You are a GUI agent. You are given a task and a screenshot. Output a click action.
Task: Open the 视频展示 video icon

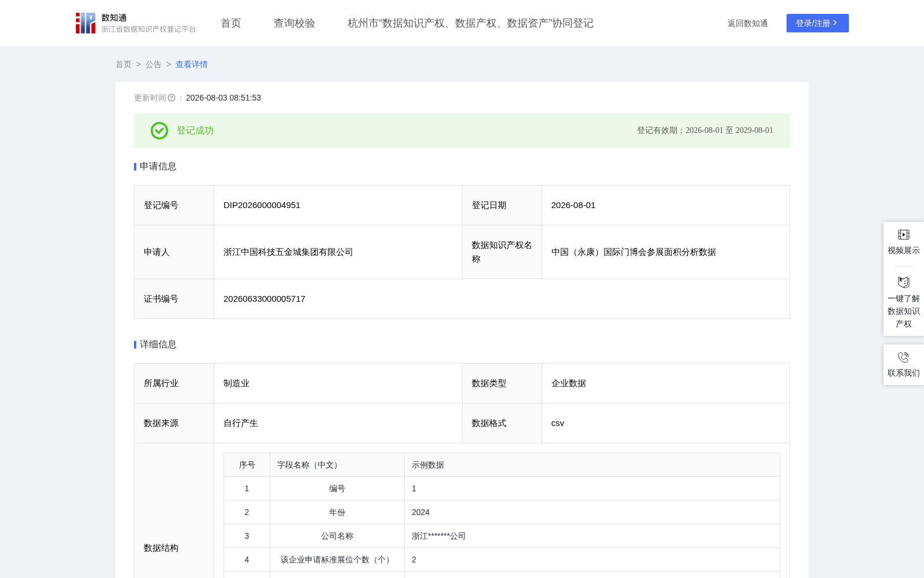(x=904, y=235)
